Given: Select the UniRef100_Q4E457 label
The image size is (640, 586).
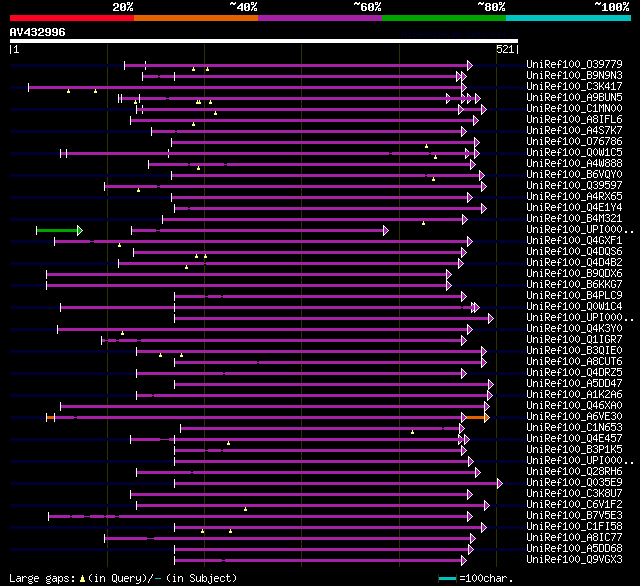Looking at the screenshot, I should point(574,439).
